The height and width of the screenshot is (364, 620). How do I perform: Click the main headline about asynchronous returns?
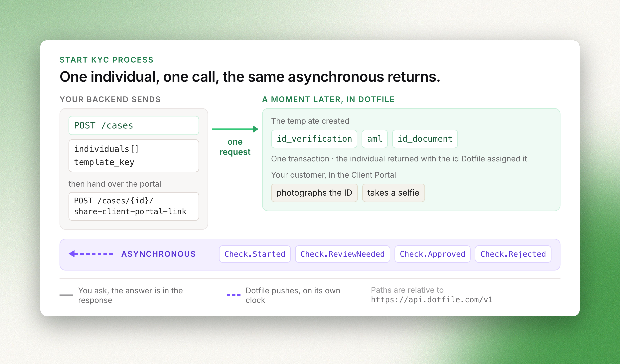250,77
